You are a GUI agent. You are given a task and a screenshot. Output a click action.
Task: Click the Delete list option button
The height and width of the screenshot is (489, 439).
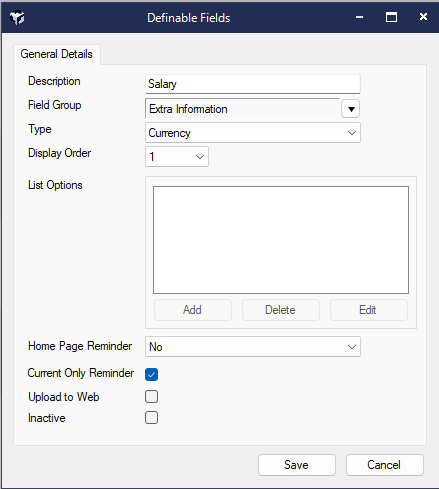(280, 310)
